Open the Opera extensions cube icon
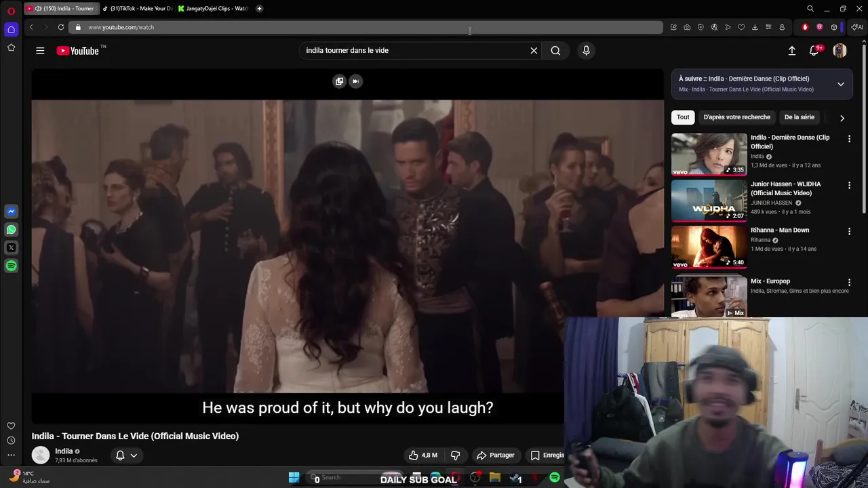The height and width of the screenshot is (488, 868). (x=834, y=27)
